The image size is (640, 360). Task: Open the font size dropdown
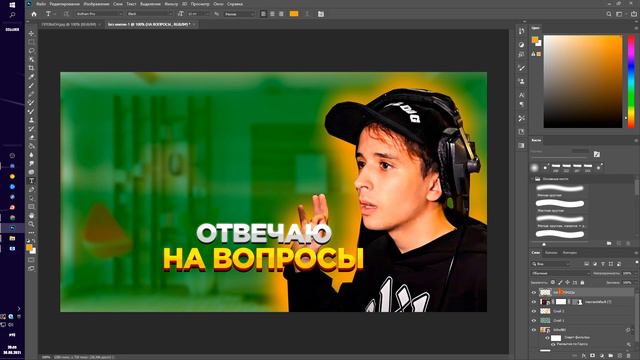tap(198, 14)
